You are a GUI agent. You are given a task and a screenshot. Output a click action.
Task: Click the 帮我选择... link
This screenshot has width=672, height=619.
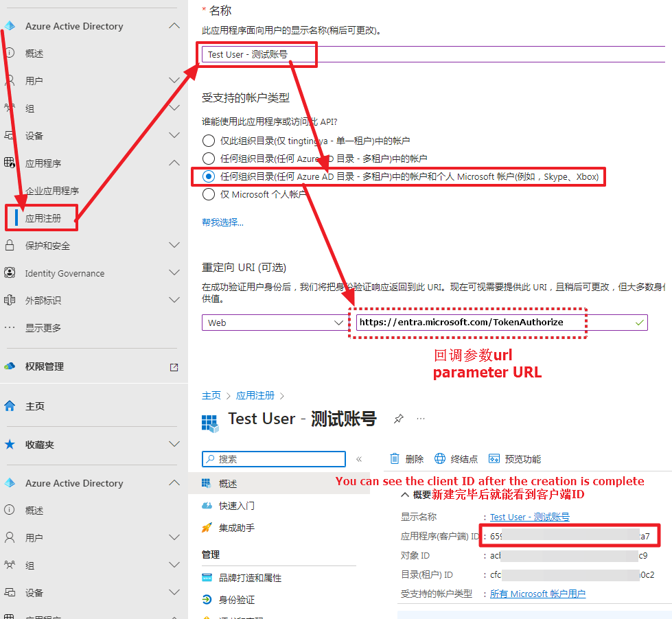[222, 222]
